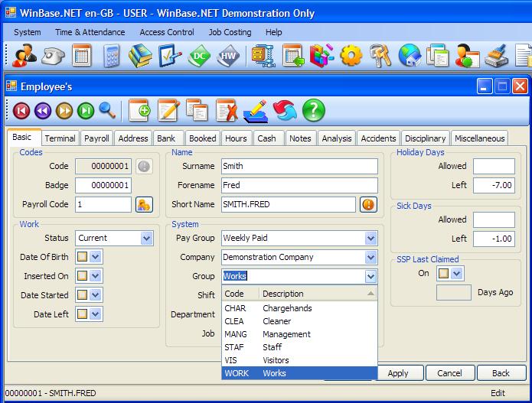Image resolution: width=532 pixels, height=403 pixels.
Task: Open the Status dropdown
Action: click(146, 238)
